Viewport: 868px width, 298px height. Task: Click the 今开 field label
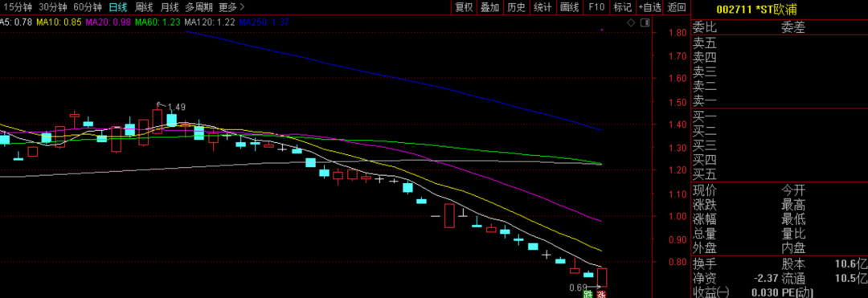tap(793, 190)
